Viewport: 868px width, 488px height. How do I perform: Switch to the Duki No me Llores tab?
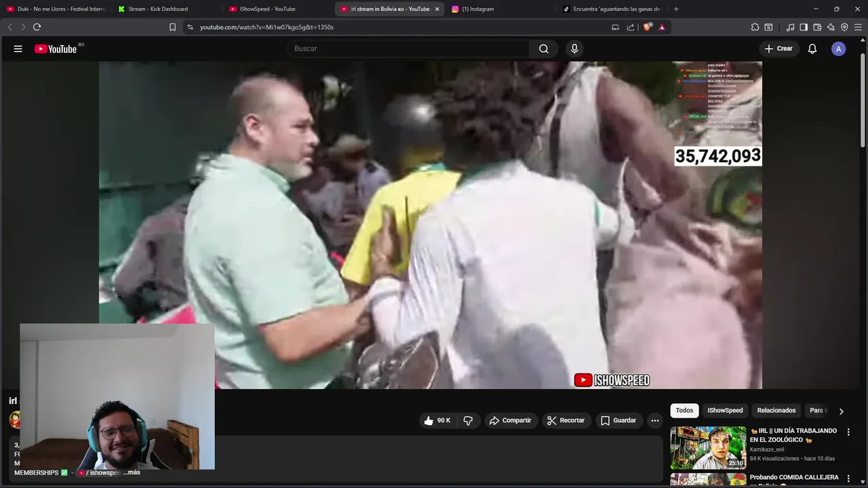[x=56, y=9]
